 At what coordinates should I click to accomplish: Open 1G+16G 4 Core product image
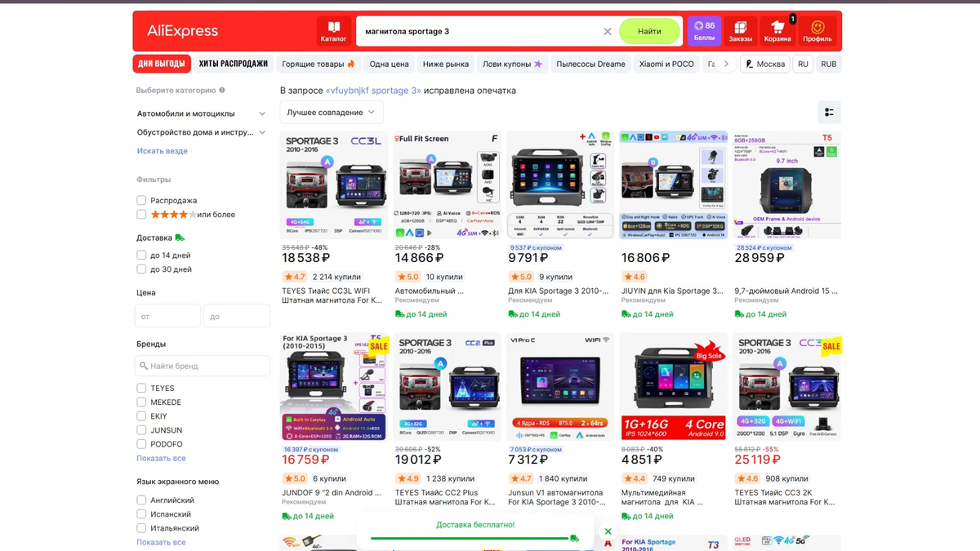coord(674,387)
